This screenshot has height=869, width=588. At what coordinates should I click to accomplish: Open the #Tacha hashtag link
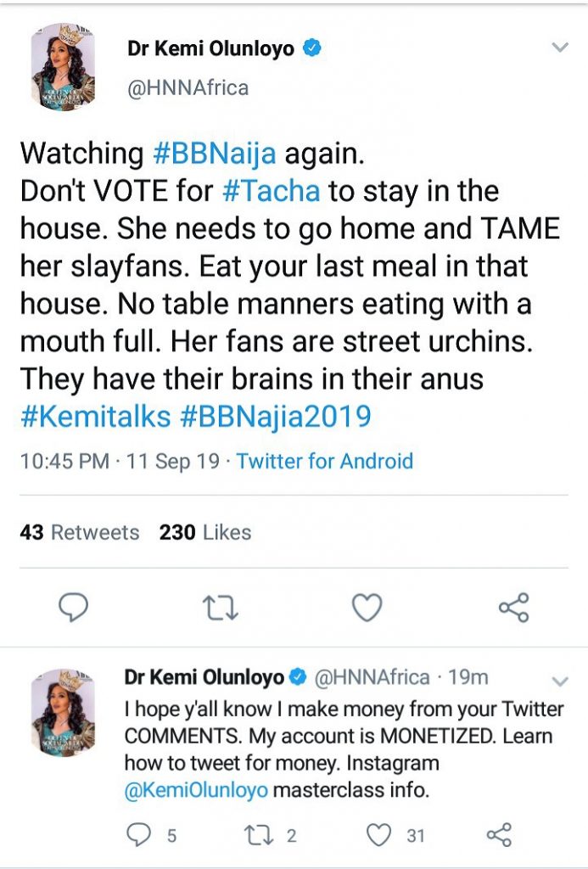click(271, 190)
